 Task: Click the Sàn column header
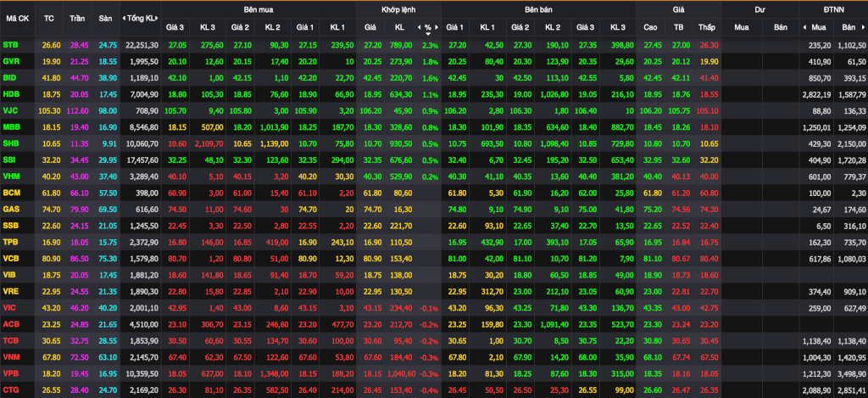(105, 18)
